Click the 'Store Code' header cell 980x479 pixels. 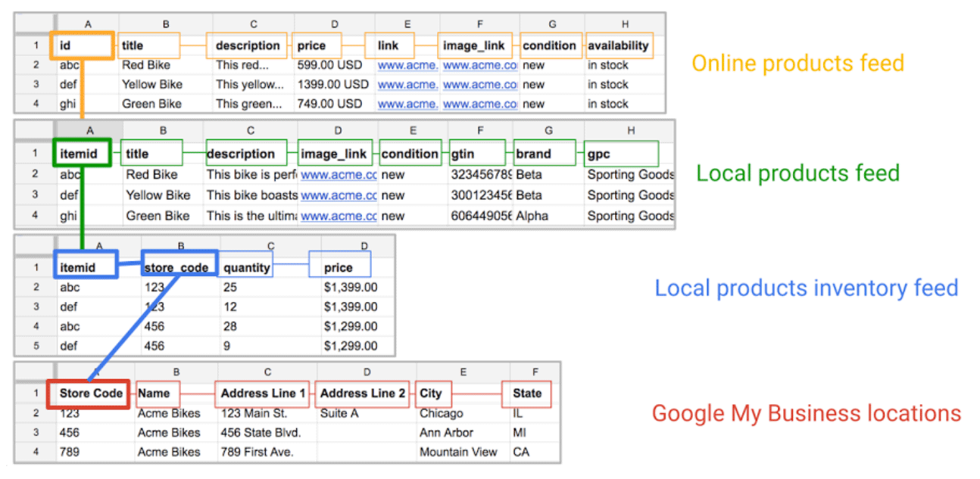90,393
